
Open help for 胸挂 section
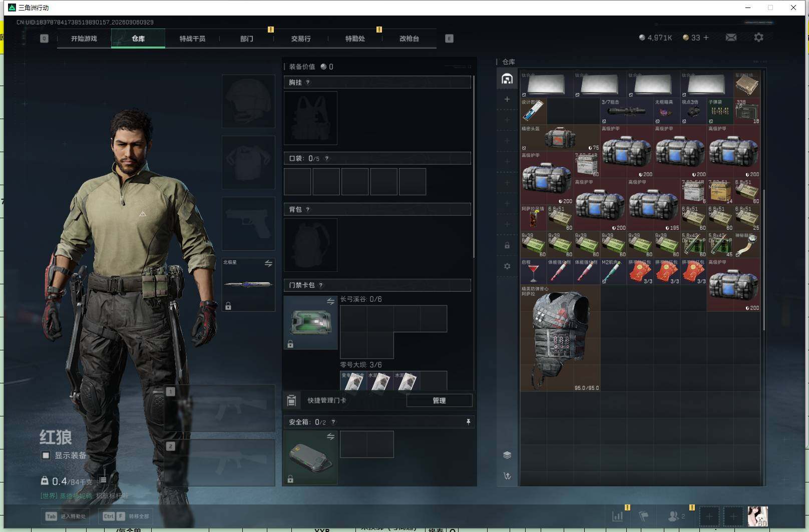(x=308, y=83)
